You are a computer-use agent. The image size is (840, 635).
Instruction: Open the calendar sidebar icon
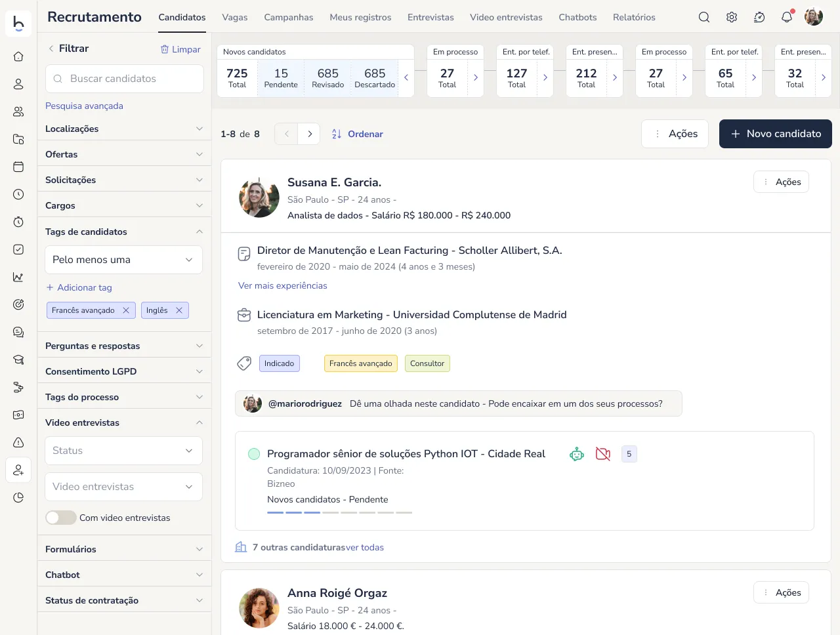[18, 167]
